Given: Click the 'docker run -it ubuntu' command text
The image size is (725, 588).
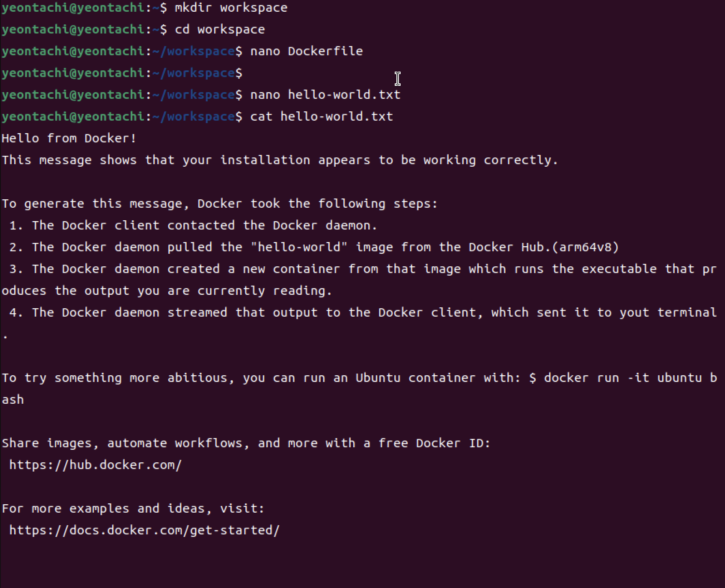Looking at the screenshot, I should point(623,378).
